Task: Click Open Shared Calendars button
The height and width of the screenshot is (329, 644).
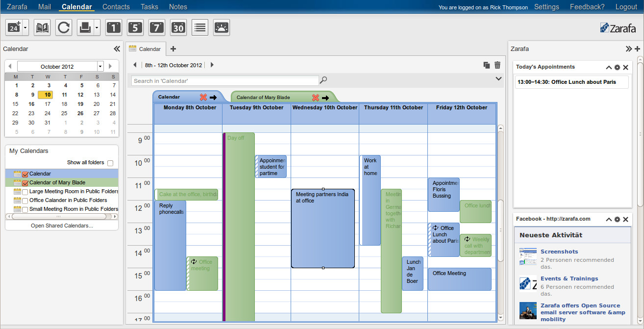Action: 62,226
